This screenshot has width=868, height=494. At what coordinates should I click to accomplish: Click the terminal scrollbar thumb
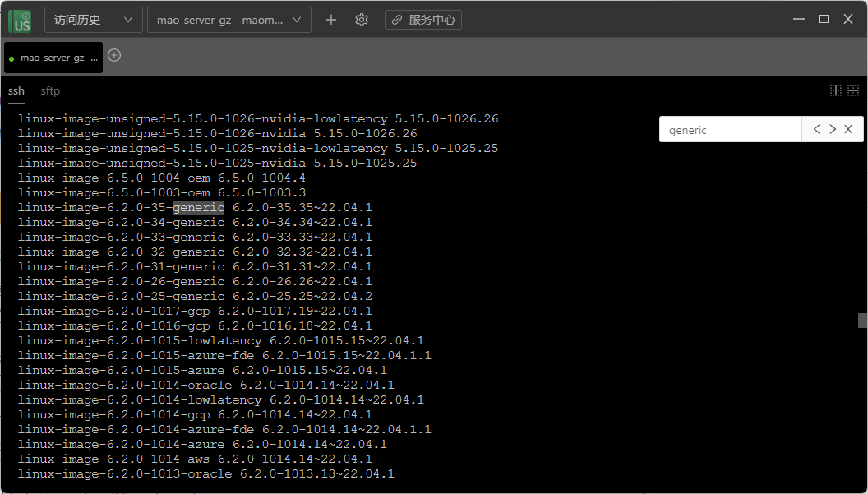(x=862, y=320)
